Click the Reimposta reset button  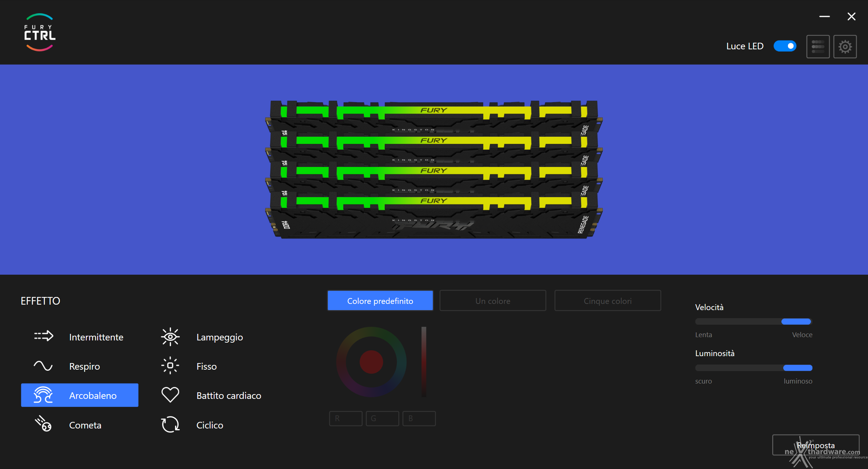(x=816, y=445)
